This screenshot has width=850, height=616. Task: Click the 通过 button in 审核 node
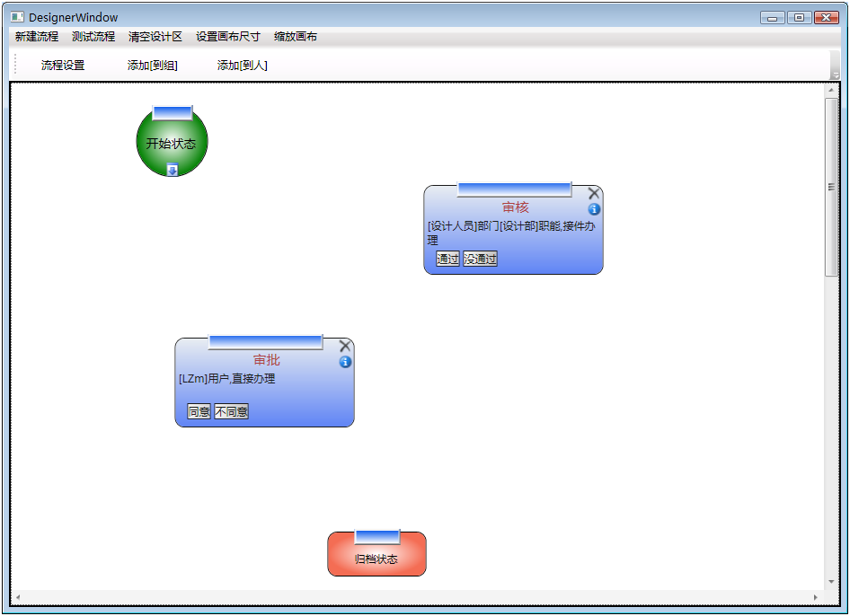click(x=447, y=259)
